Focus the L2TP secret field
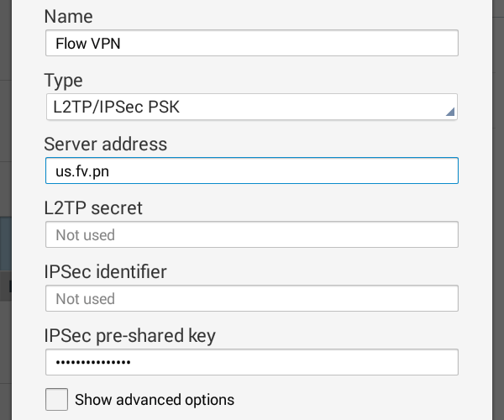This screenshot has width=504, height=420. pyautogui.click(x=250, y=234)
